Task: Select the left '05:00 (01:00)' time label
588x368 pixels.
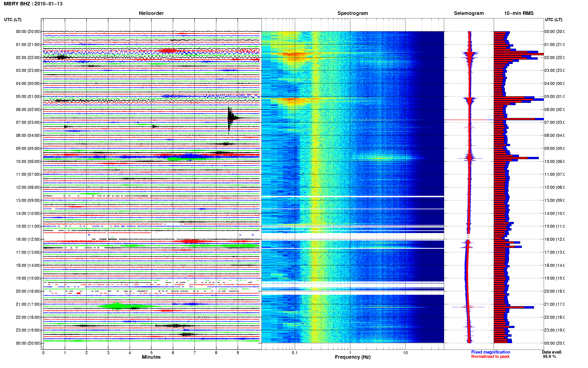Action: [28, 96]
